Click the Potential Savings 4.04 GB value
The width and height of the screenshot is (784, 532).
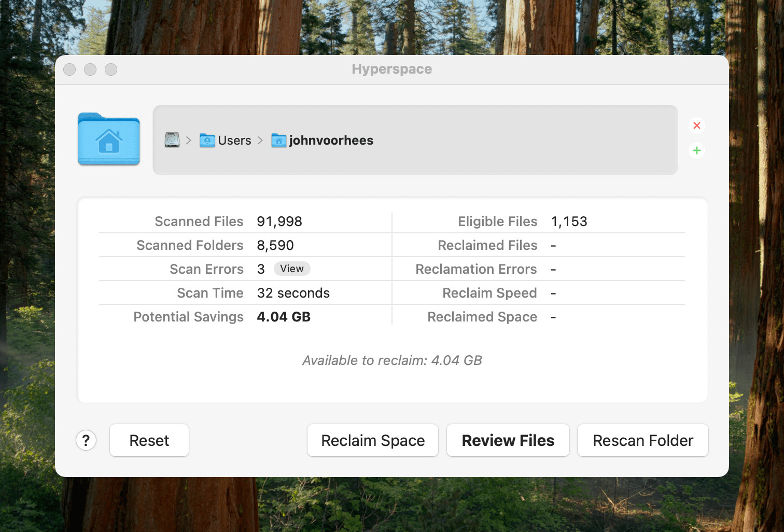tap(283, 316)
